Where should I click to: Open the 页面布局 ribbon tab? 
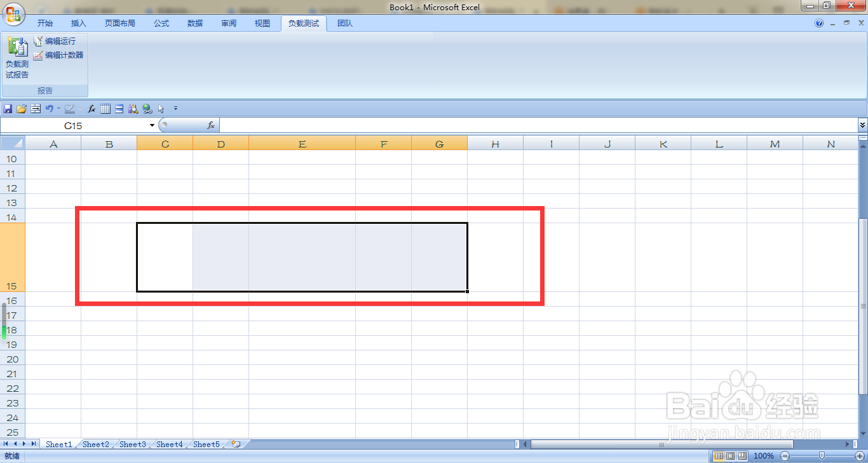point(120,24)
